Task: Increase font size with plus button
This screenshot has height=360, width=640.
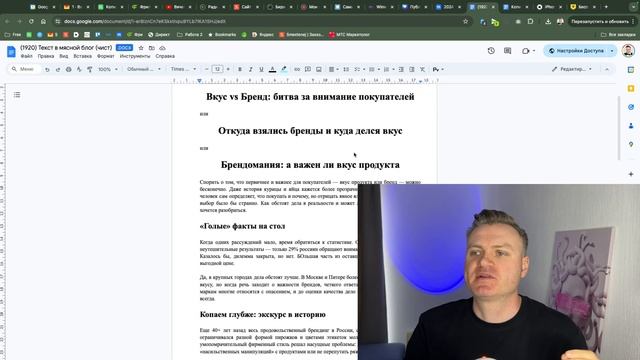Action: click(228, 69)
